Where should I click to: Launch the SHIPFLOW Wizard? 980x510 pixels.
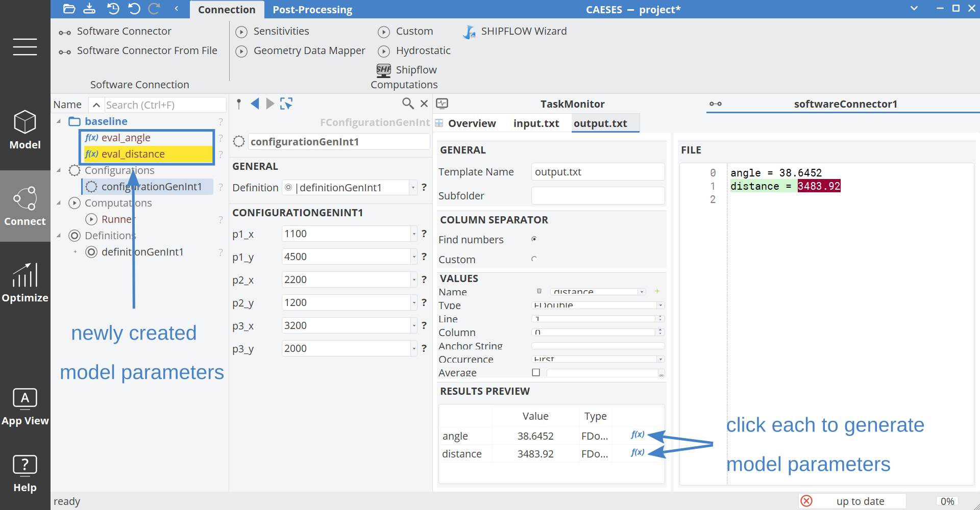coord(514,32)
